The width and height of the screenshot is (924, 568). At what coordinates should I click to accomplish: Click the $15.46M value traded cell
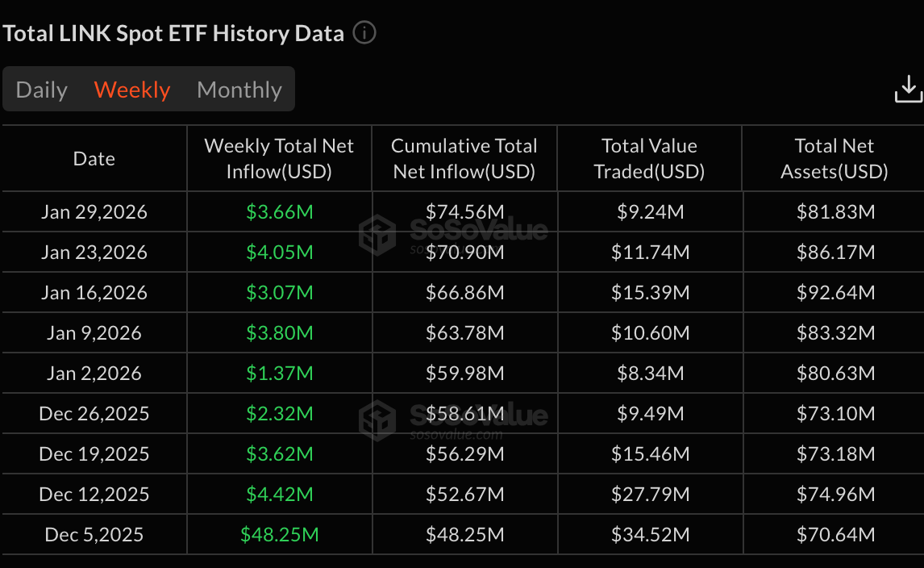point(649,454)
